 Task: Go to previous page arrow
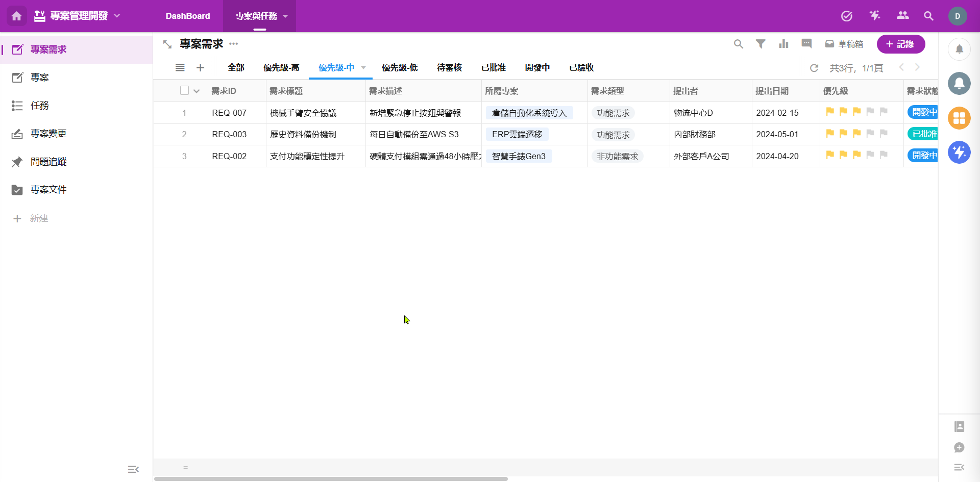[901, 67]
